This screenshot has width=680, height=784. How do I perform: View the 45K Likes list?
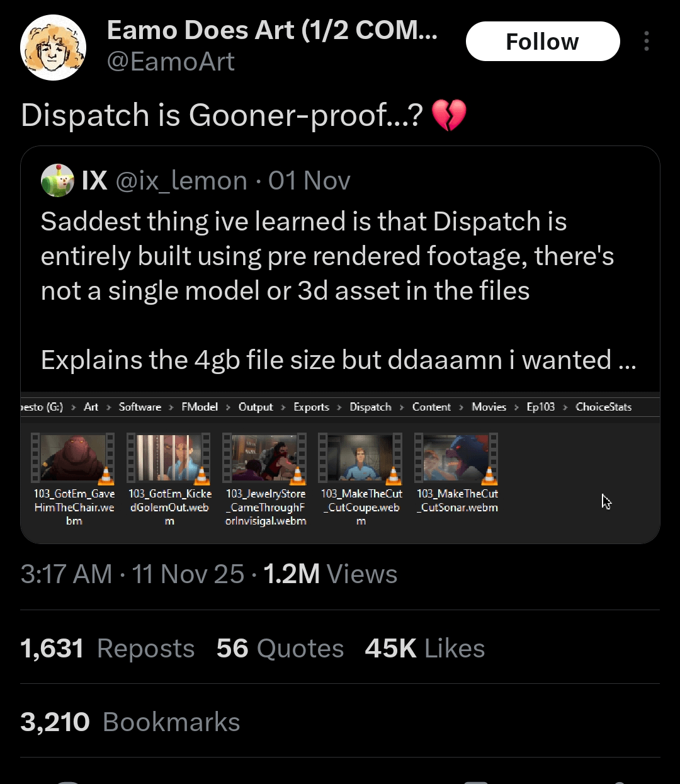424,648
